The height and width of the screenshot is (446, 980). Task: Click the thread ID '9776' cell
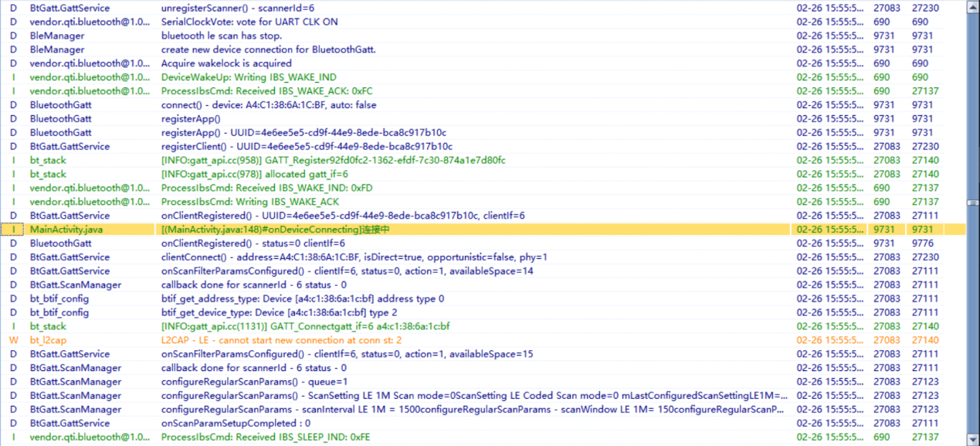point(922,243)
